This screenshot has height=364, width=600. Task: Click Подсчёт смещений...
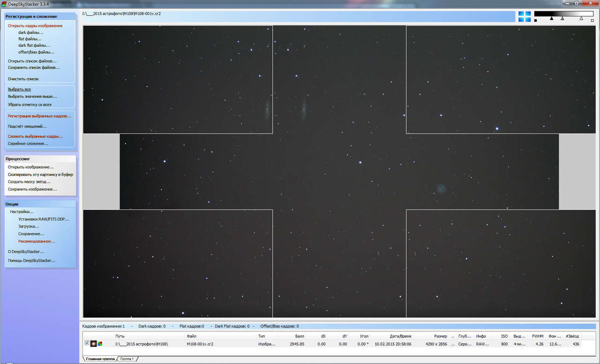(x=27, y=126)
